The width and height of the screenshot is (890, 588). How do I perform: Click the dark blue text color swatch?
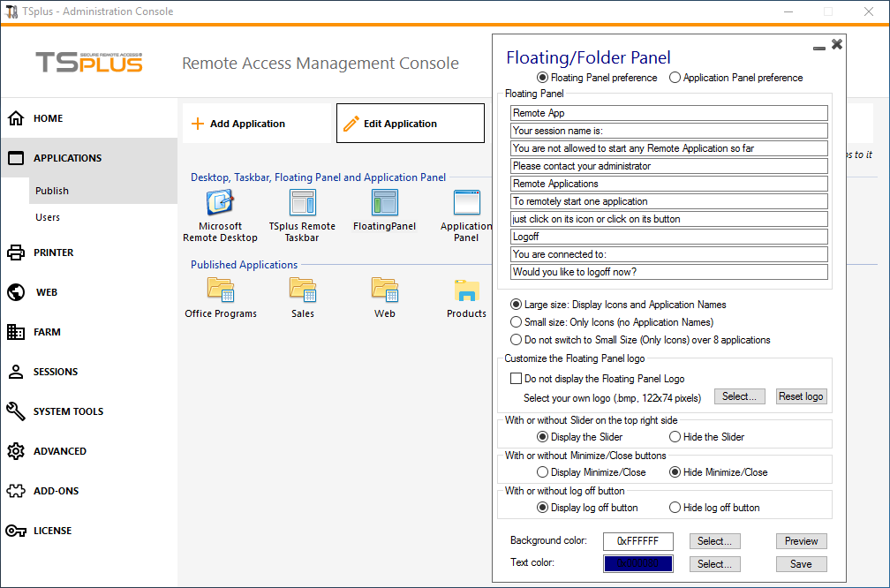pos(637,563)
